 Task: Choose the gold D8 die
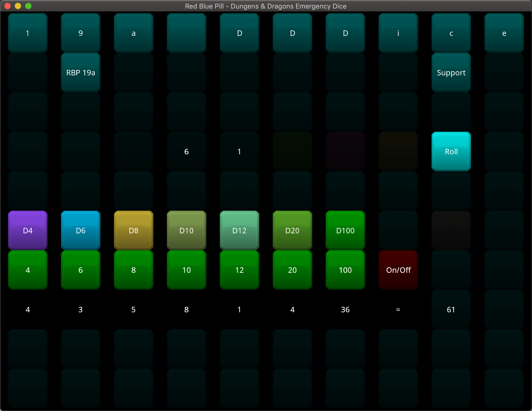click(133, 230)
